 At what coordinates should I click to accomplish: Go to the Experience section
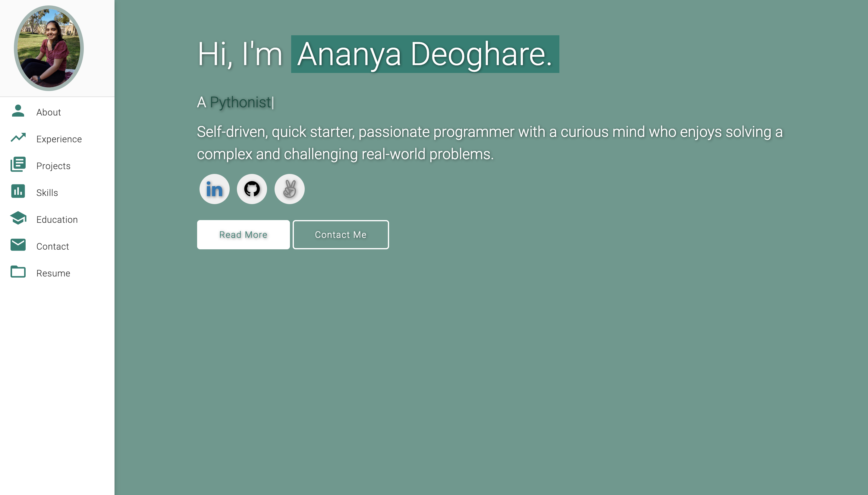click(x=59, y=139)
